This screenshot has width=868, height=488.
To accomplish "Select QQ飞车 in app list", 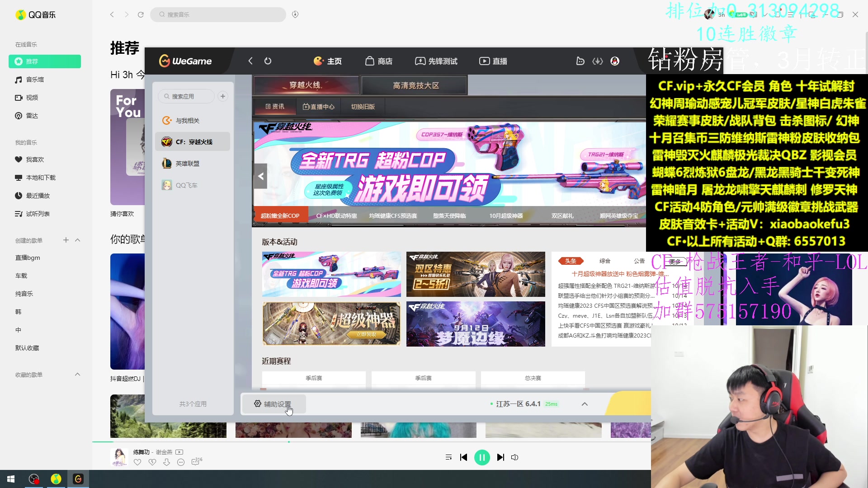I will point(192,185).
